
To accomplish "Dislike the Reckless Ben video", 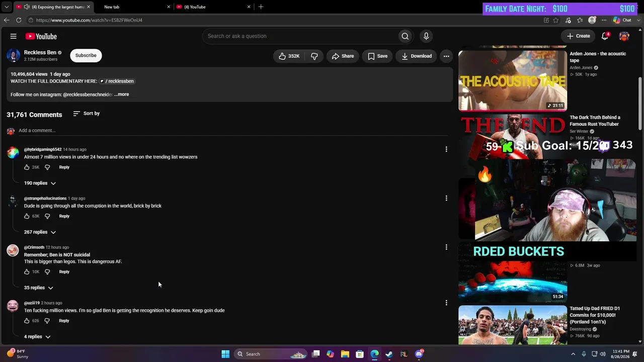I will (314, 56).
